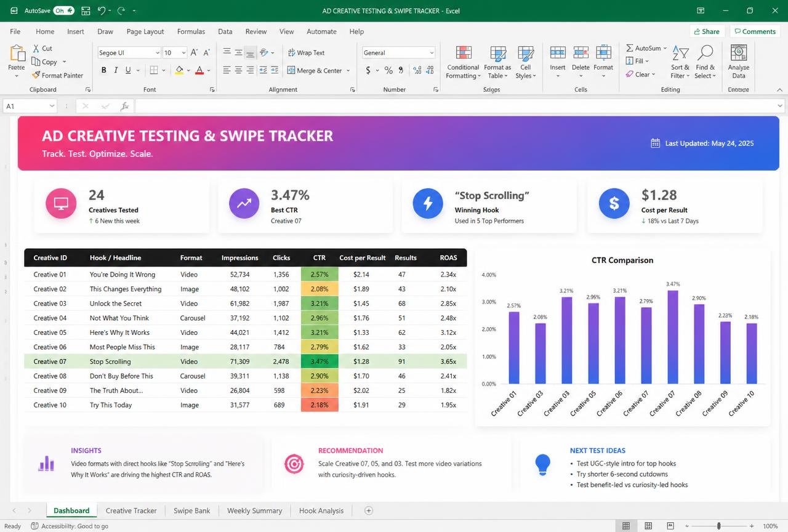Apply Comma Style format
Viewport: 788px width, 532px height.
coord(401,70)
